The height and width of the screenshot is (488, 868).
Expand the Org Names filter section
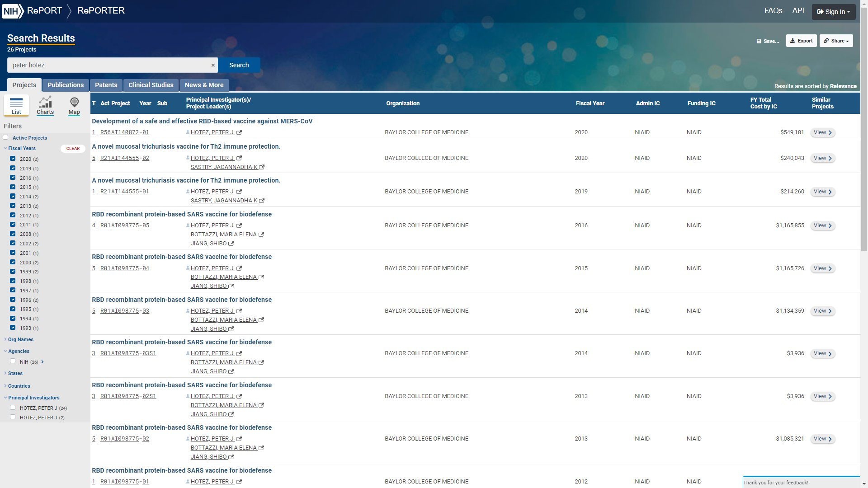tap(19, 339)
